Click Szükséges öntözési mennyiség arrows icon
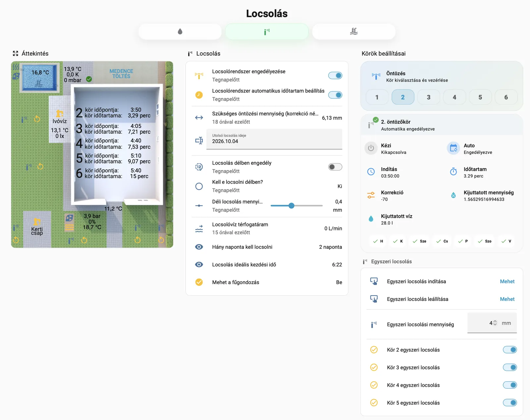530x420 pixels. click(x=199, y=117)
